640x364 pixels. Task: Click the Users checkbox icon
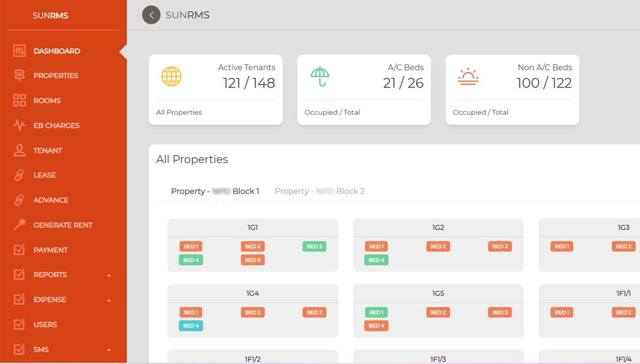click(19, 324)
